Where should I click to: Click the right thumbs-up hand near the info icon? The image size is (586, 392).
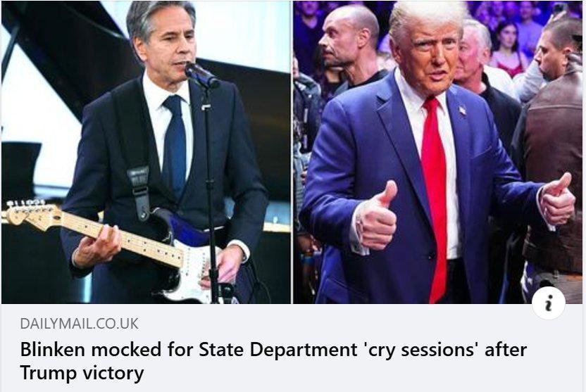556,200
